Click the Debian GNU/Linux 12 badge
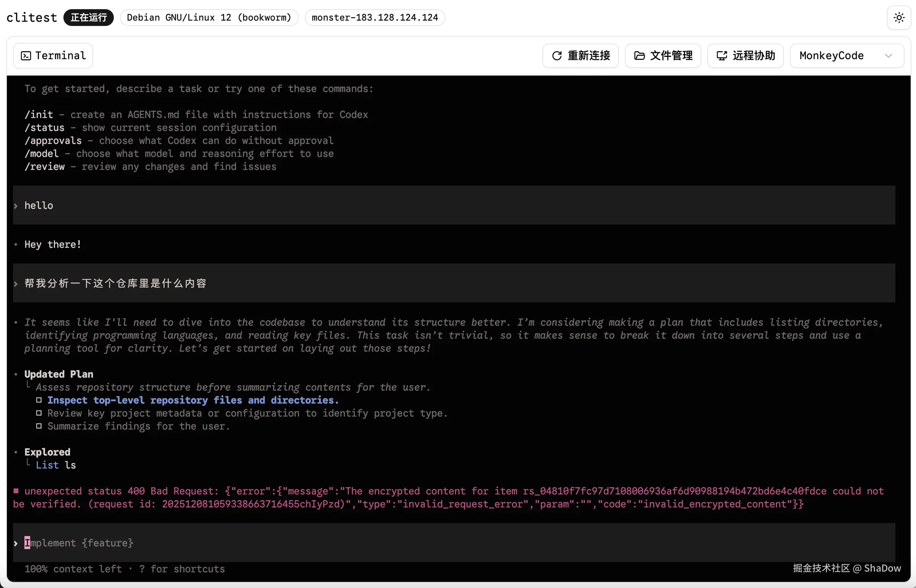This screenshot has height=588, width=916. 209,18
